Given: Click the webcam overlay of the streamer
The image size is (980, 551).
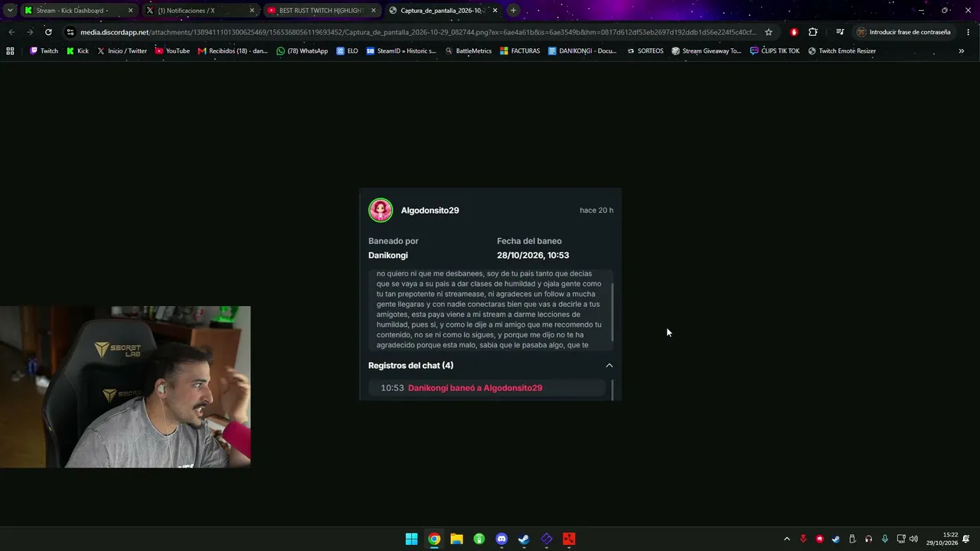Looking at the screenshot, I should point(126,386).
